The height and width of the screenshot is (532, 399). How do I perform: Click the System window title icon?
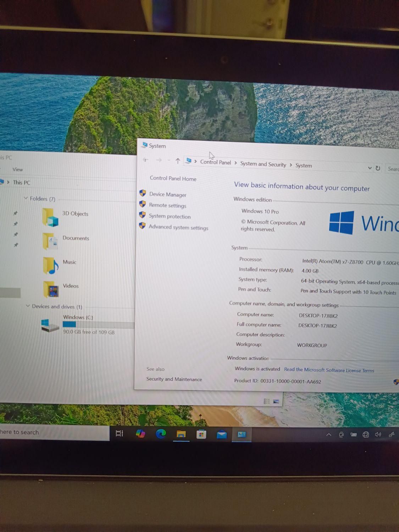[x=144, y=145]
